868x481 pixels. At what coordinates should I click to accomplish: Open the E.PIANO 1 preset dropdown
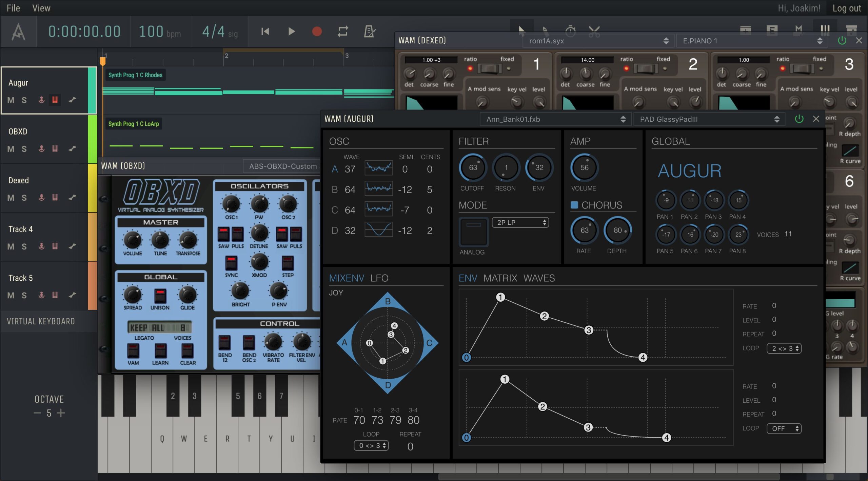[x=752, y=41]
